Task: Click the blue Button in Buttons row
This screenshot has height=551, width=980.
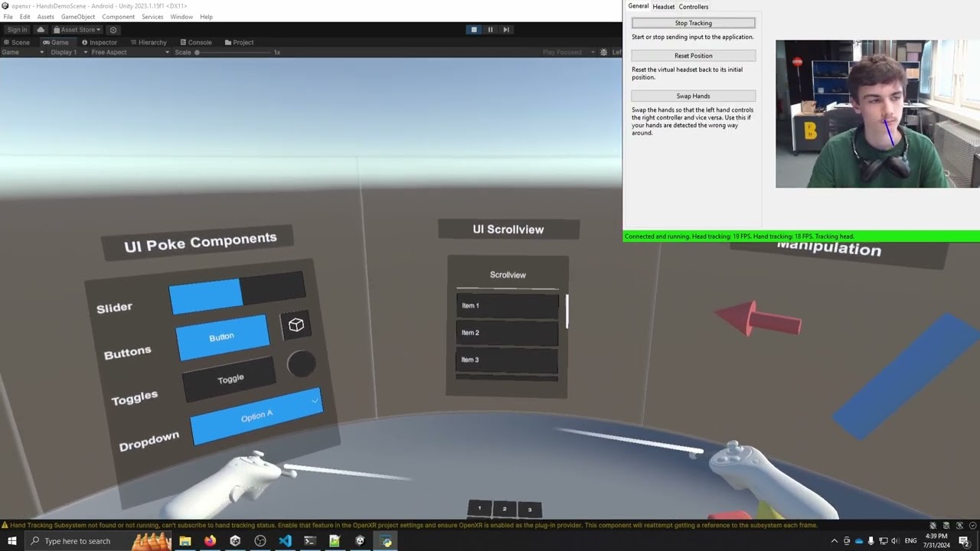Action: (x=222, y=337)
